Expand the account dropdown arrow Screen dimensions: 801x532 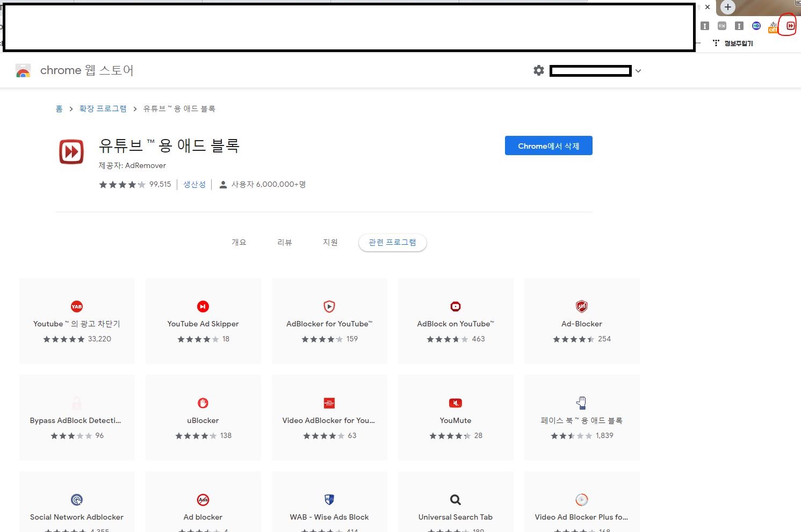click(x=638, y=71)
